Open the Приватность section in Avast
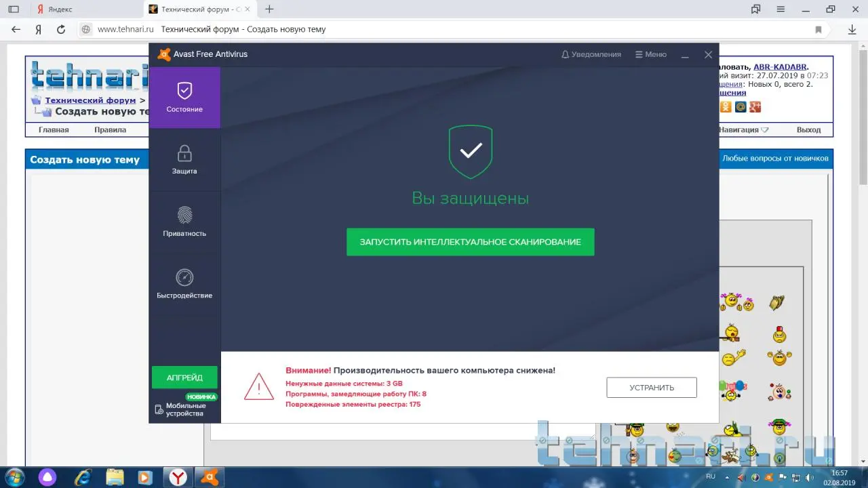Viewport: 868px width, 488px height. (x=184, y=222)
